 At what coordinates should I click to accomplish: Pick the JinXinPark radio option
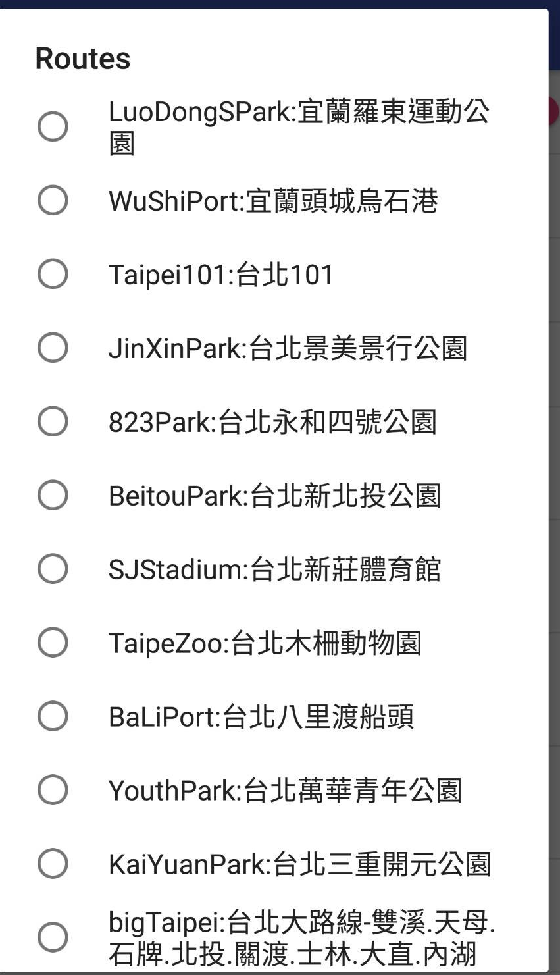pyautogui.click(x=53, y=348)
